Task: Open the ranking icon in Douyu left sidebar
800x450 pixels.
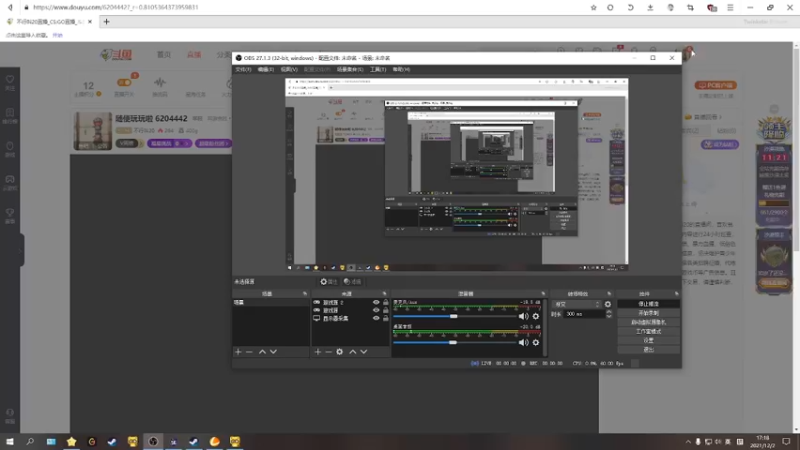Action: (10, 113)
